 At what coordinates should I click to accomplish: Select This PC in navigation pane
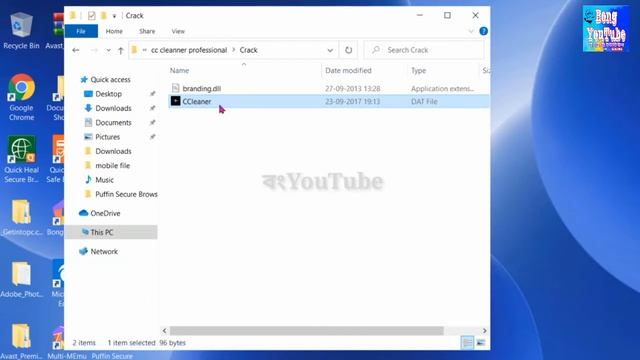pyautogui.click(x=111, y=232)
